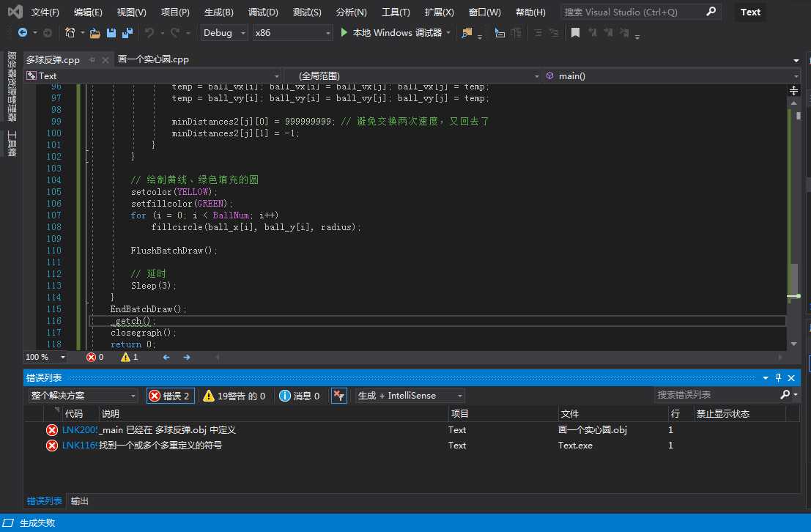Click the error count icon below editor

(x=91, y=357)
